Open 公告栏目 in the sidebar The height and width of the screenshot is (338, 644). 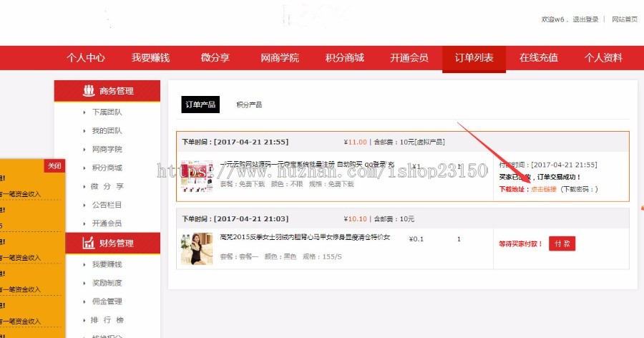pyautogui.click(x=107, y=204)
